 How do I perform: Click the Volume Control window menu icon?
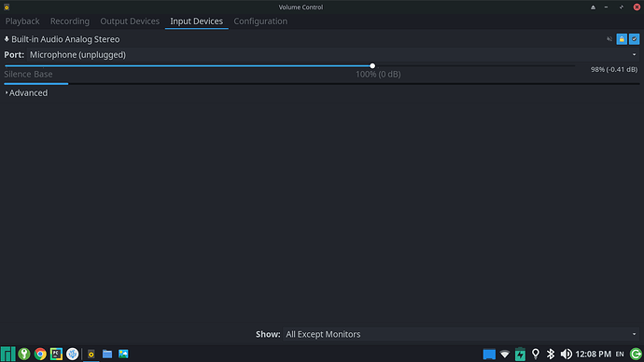(x=7, y=7)
